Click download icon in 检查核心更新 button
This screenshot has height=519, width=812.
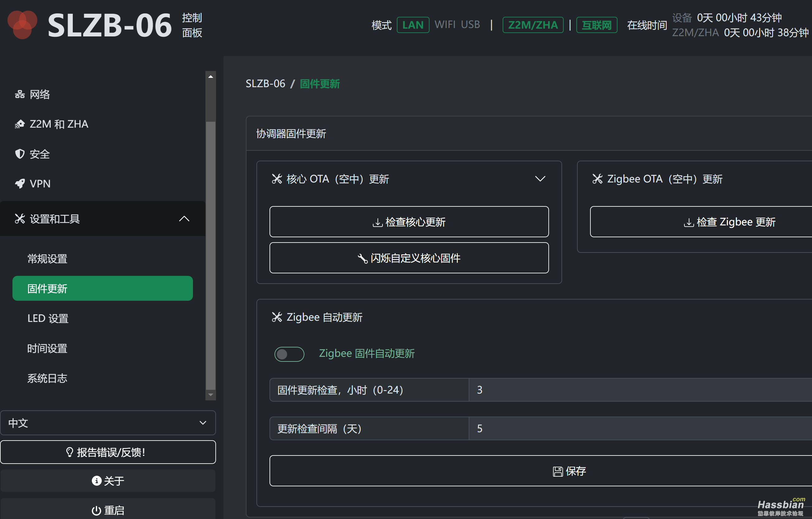[377, 222]
